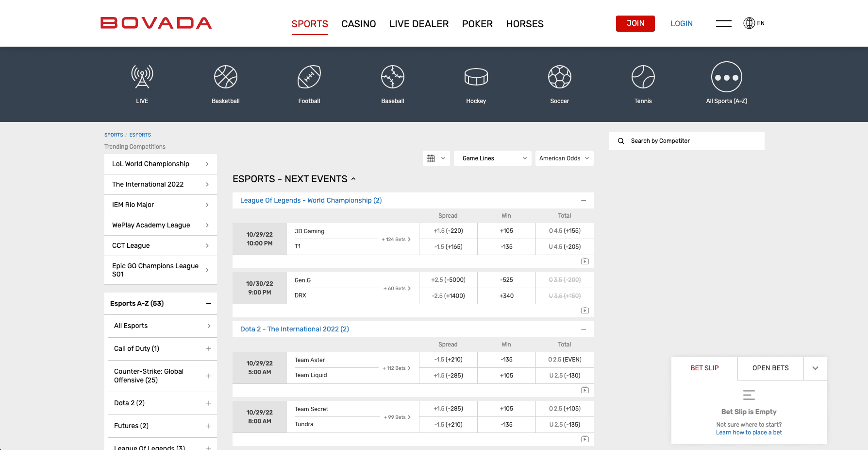Expand Counter-Strike: Global Offensive (25) category

(209, 376)
